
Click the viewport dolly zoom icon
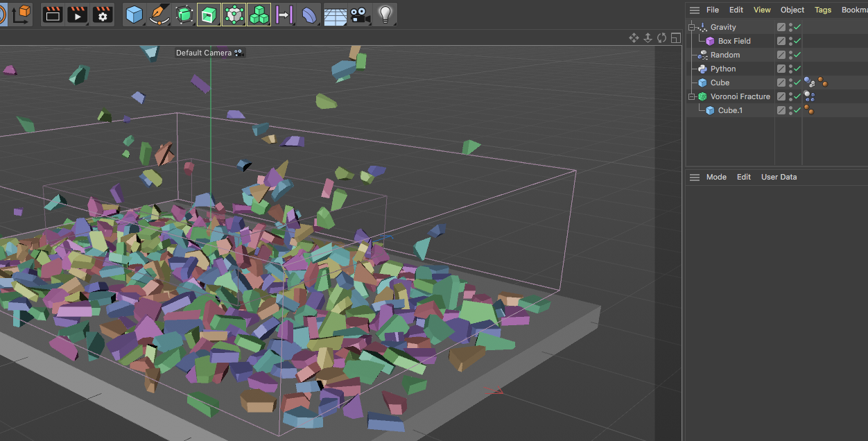648,37
